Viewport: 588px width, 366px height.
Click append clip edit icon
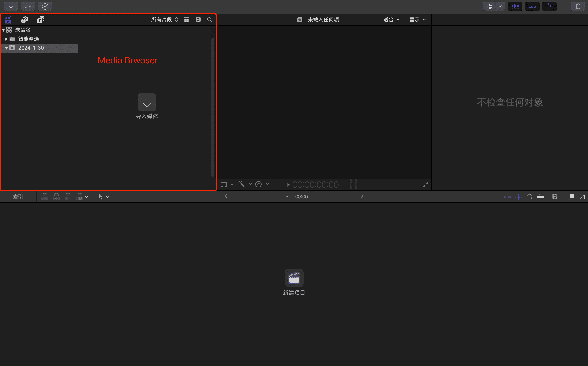pyautogui.click(x=68, y=197)
